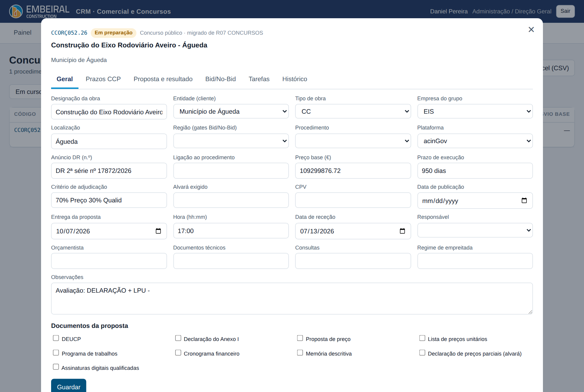Click the Ligação ao procedimento field
Image resolution: width=584 pixels, height=392 pixels.
231,171
